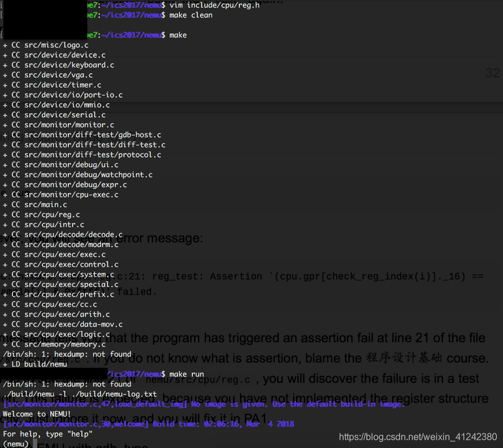Click the 'CC src/cpu/reg.c' line
Viewport: 503px width, 448px height.
tap(41, 214)
